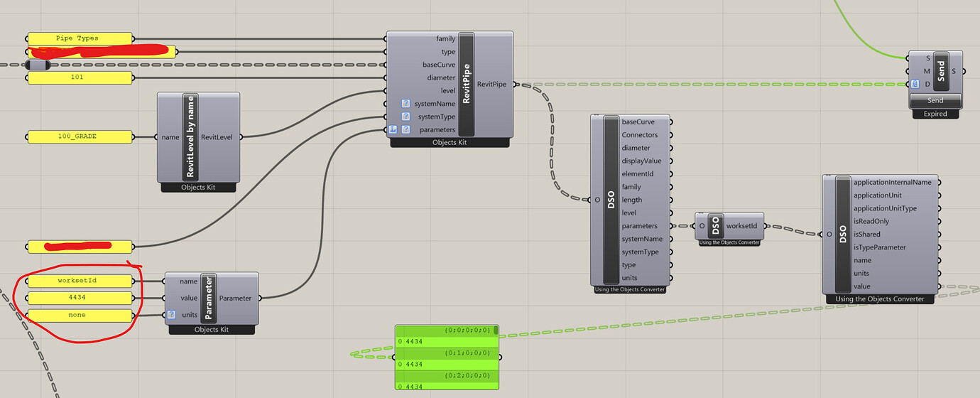Click the baseCurve input on RevitPipe

439,65
